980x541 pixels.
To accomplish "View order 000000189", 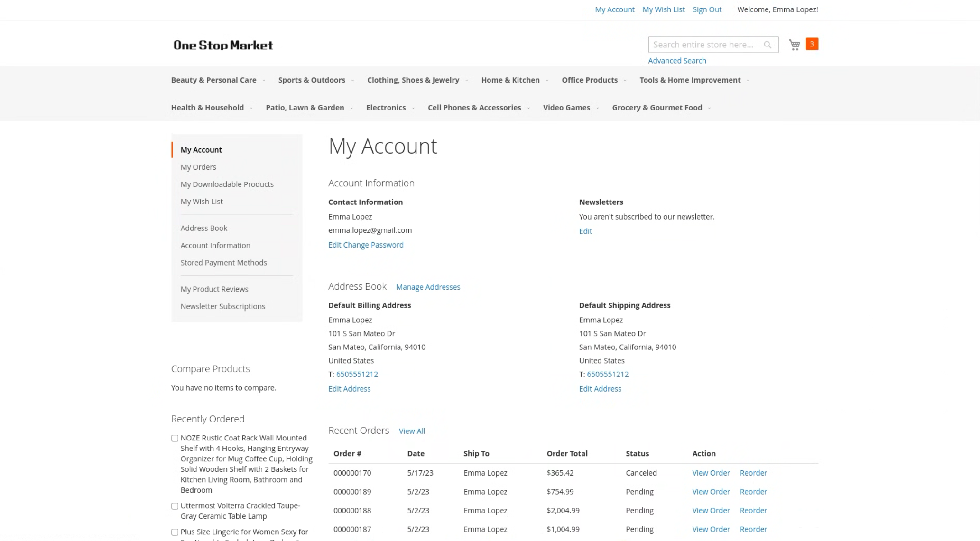I will point(711,492).
